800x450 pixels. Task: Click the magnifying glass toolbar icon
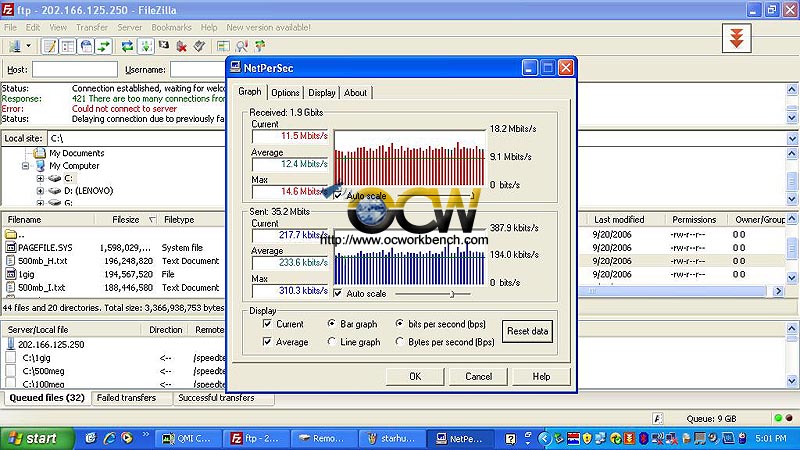tap(241, 46)
